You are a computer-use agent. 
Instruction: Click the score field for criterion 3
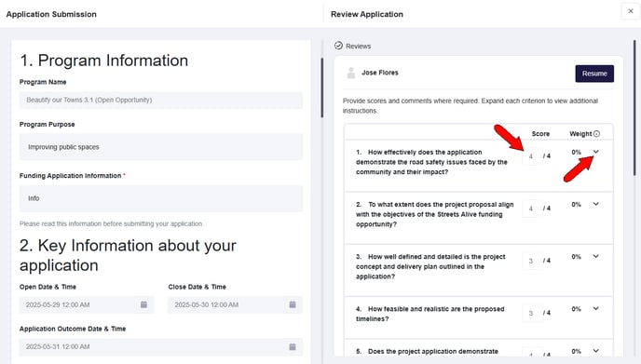coord(532,261)
